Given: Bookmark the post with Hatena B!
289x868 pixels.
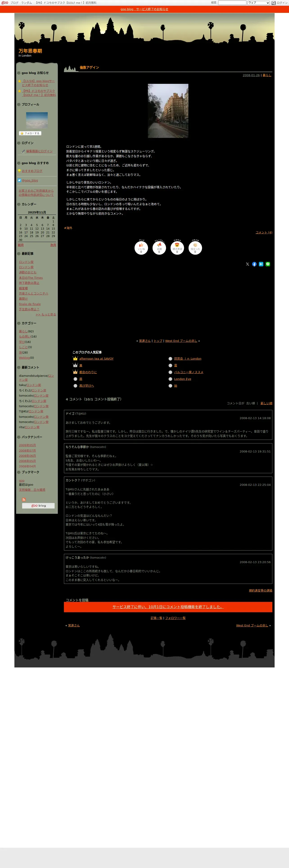Looking at the screenshot, I should point(261,264).
